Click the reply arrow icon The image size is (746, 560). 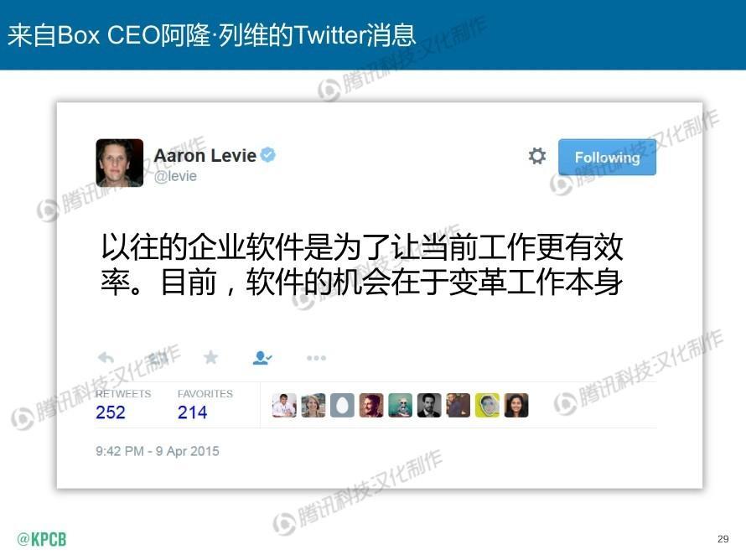pyautogui.click(x=106, y=357)
